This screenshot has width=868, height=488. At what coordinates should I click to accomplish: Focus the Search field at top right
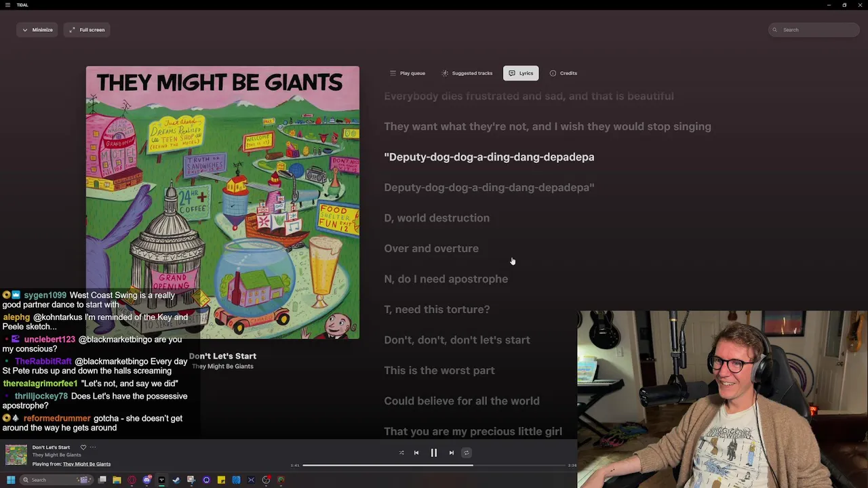coord(814,30)
